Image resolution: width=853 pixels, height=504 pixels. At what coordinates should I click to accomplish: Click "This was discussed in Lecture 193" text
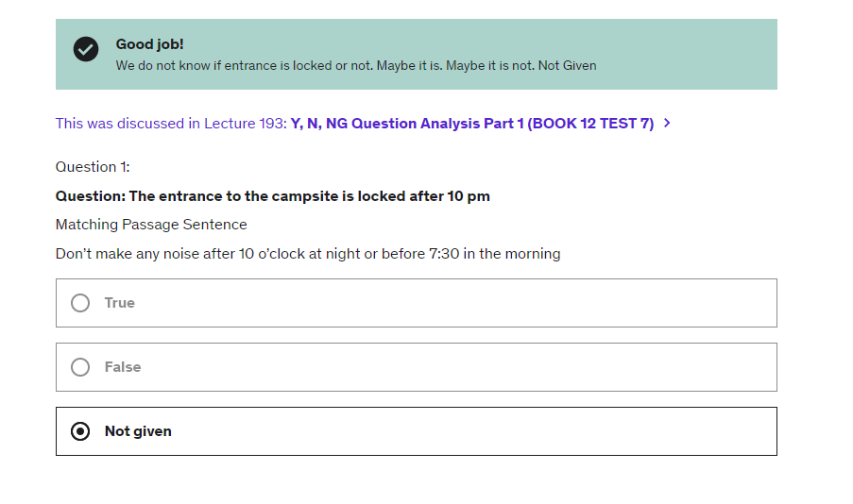pyautogui.click(x=170, y=124)
